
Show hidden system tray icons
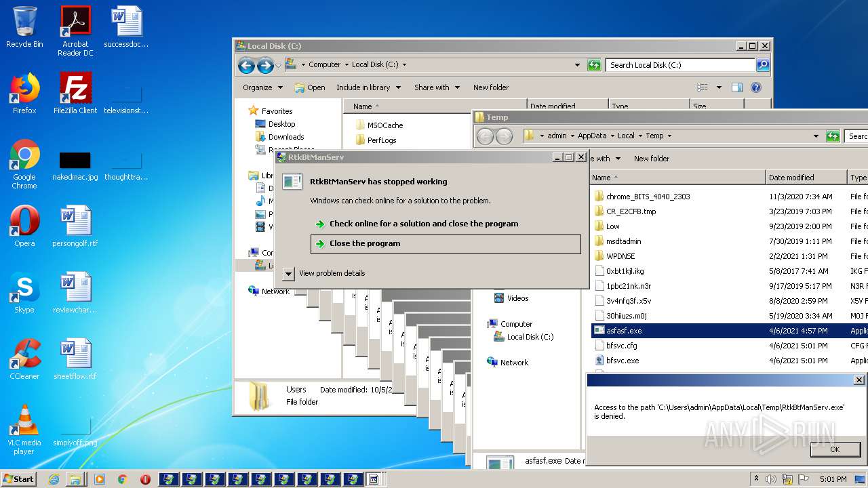click(x=756, y=479)
